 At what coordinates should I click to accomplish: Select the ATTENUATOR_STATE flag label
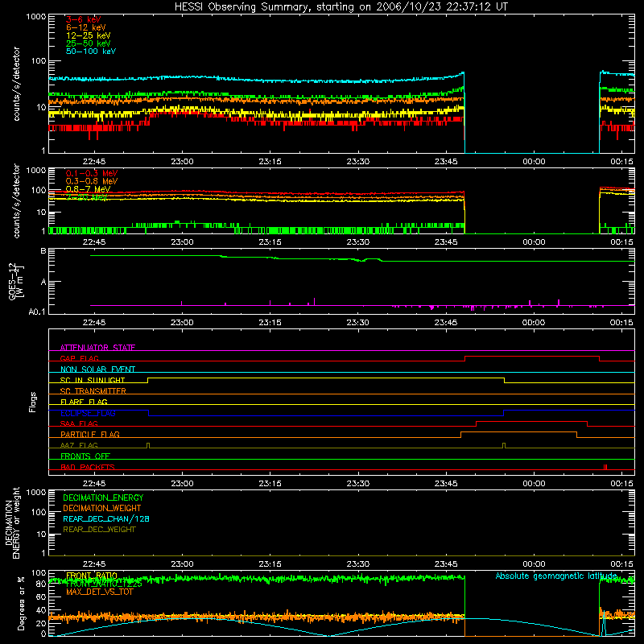coord(97,348)
